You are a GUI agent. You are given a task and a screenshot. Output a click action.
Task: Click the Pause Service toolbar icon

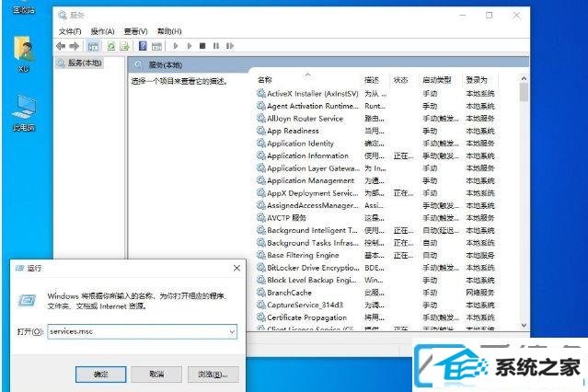(x=216, y=46)
